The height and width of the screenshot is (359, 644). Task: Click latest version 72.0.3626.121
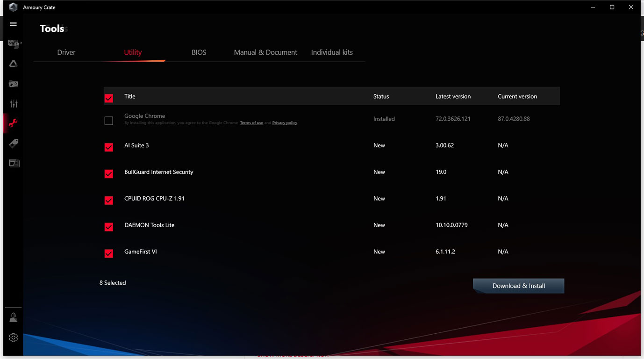[453, 119]
